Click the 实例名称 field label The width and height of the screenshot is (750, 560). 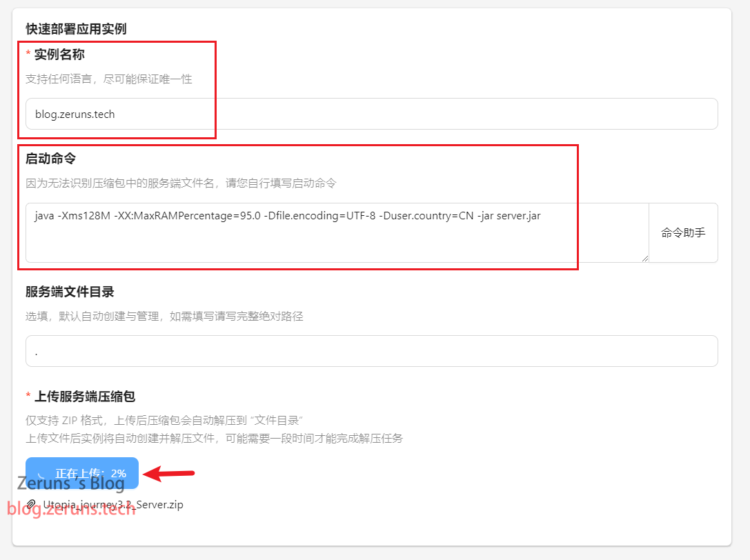click(59, 54)
